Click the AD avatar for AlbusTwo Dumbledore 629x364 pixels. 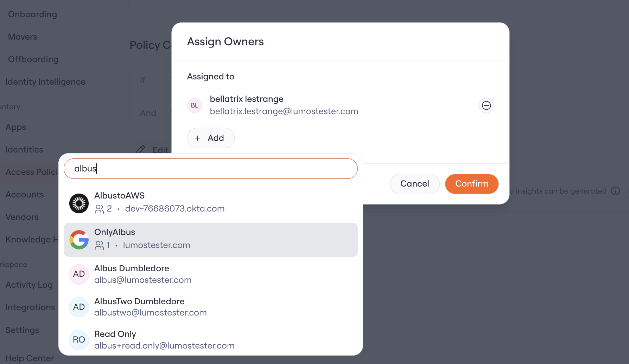[x=79, y=307]
